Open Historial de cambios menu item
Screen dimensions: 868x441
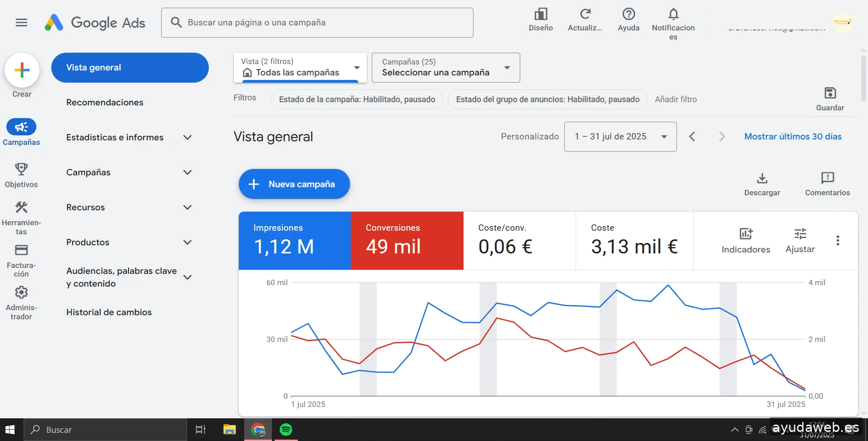(x=109, y=312)
